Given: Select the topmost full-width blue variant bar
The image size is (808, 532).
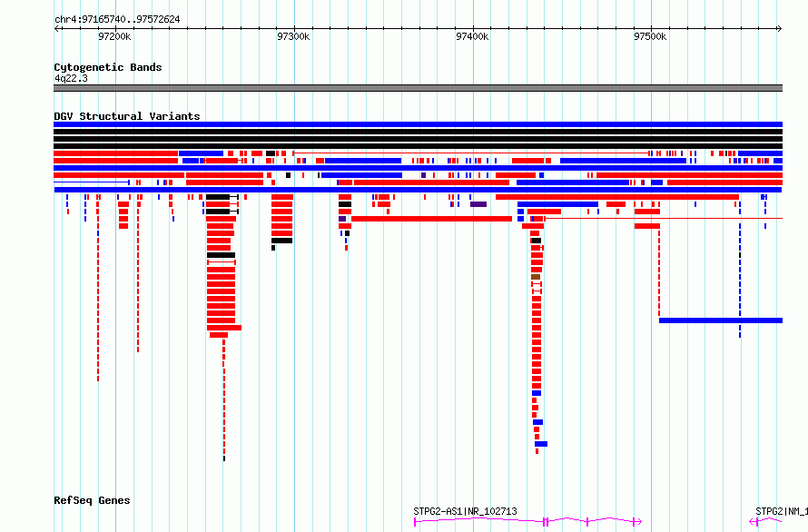Looking at the screenshot, I should point(418,124).
